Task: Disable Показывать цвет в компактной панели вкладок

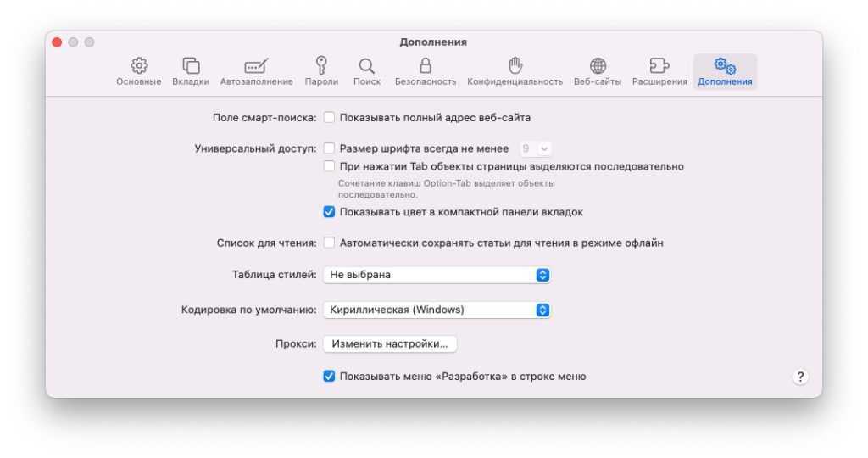Action: coord(330,212)
